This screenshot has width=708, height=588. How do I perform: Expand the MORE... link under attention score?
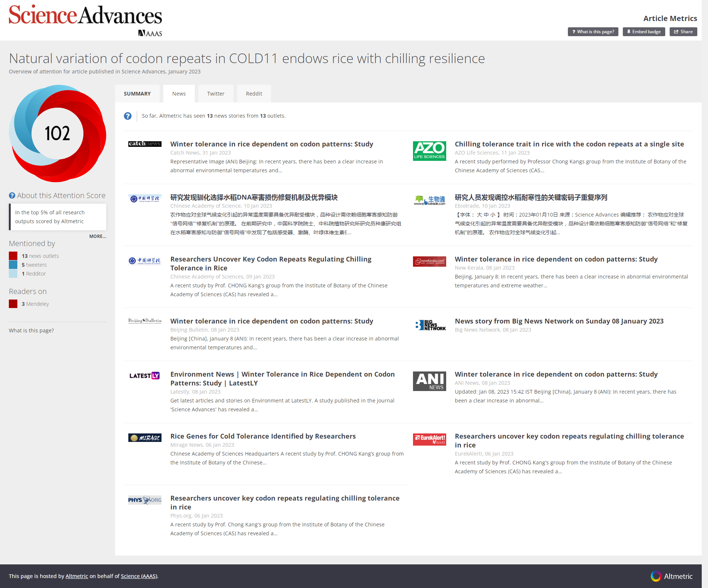(x=98, y=236)
